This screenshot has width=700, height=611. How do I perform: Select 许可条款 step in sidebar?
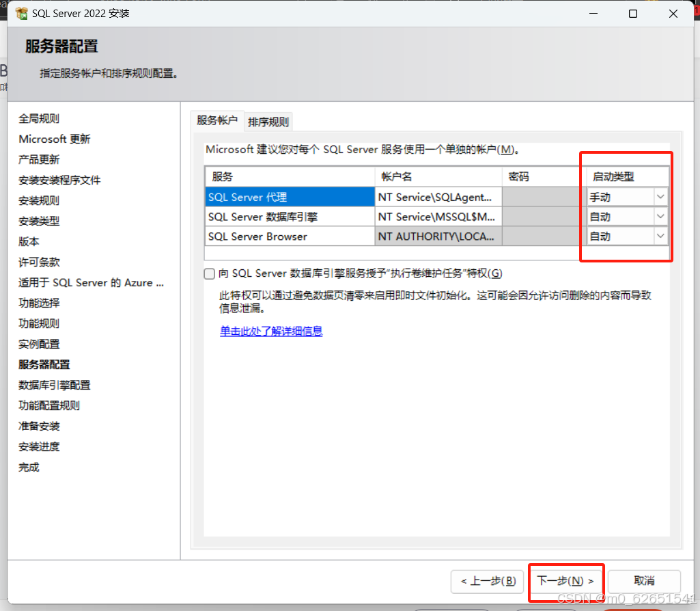coord(39,262)
